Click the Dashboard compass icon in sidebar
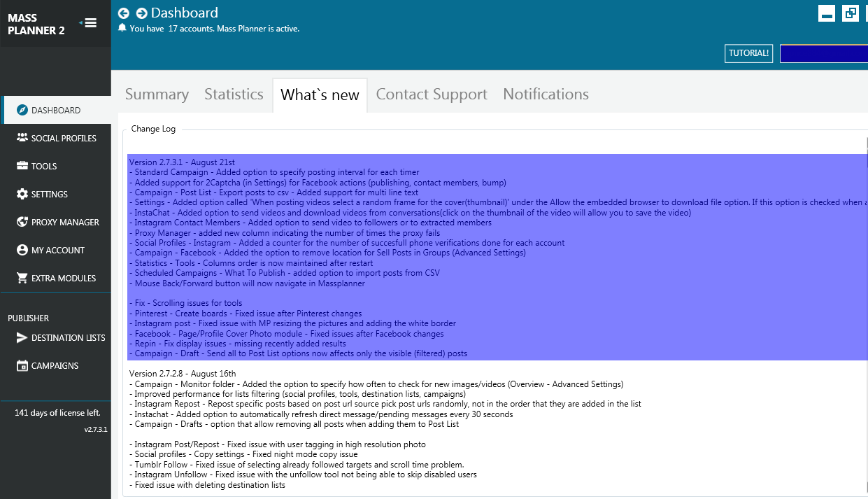 [x=22, y=110]
